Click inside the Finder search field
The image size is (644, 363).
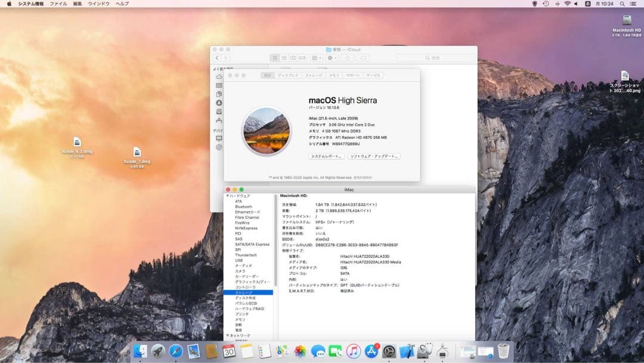pos(442,57)
